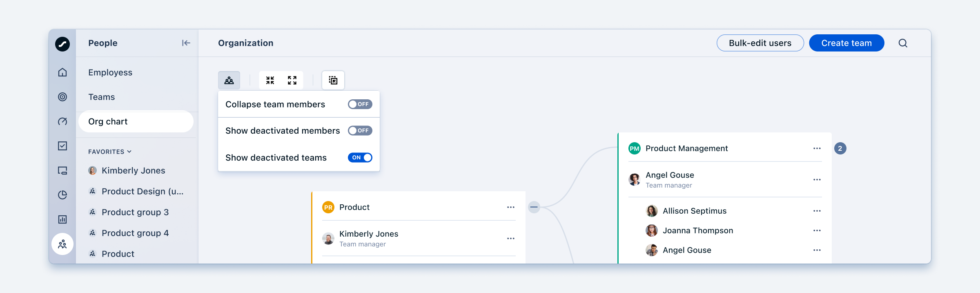Image resolution: width=980 pixels, height=293 pixels.
Task: Click the Create team button
Action: pyautogui.click(x=846, y=43)
